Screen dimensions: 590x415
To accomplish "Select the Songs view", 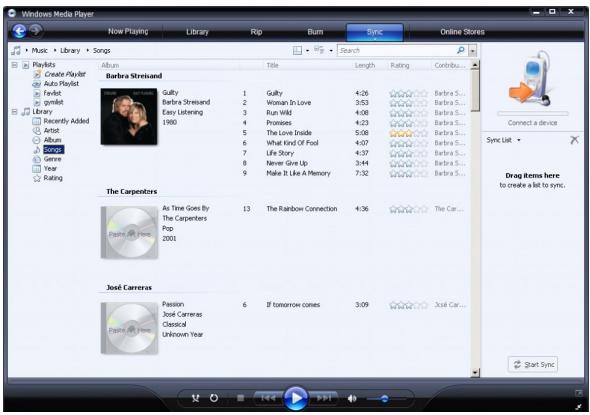I will (x=53, y=149).
